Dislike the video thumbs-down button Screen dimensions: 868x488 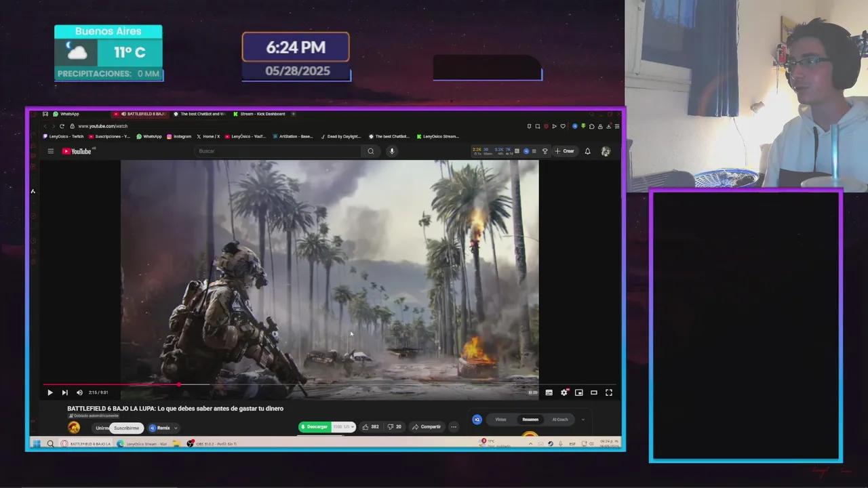[394, 427]
